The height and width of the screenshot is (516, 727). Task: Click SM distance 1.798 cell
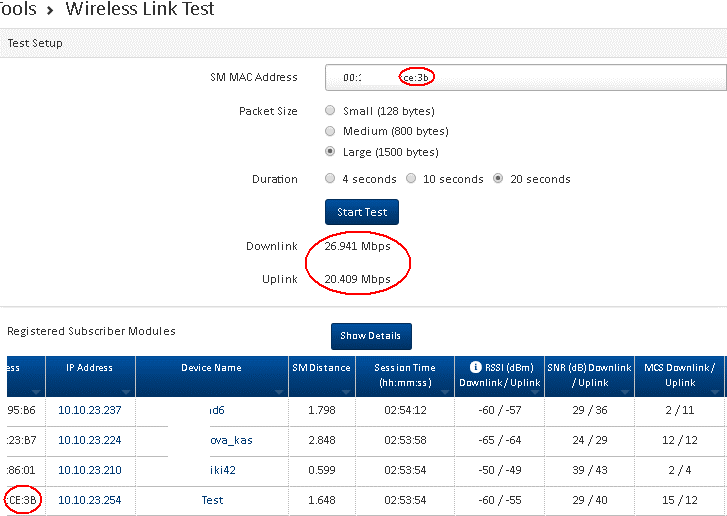tap(322, 410)
